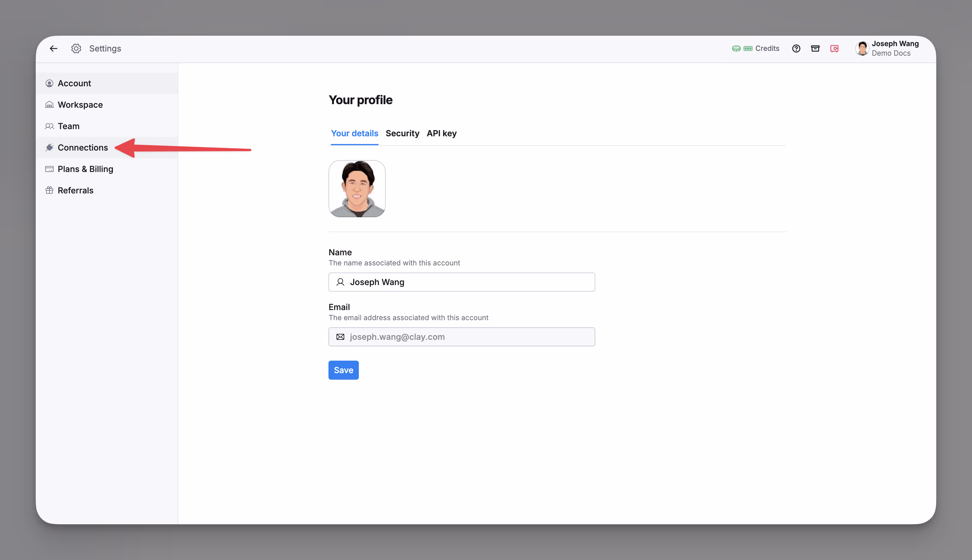The image size is (972, 560).
Task: Click the back arrow in the header
Action: tap(54, 49)
